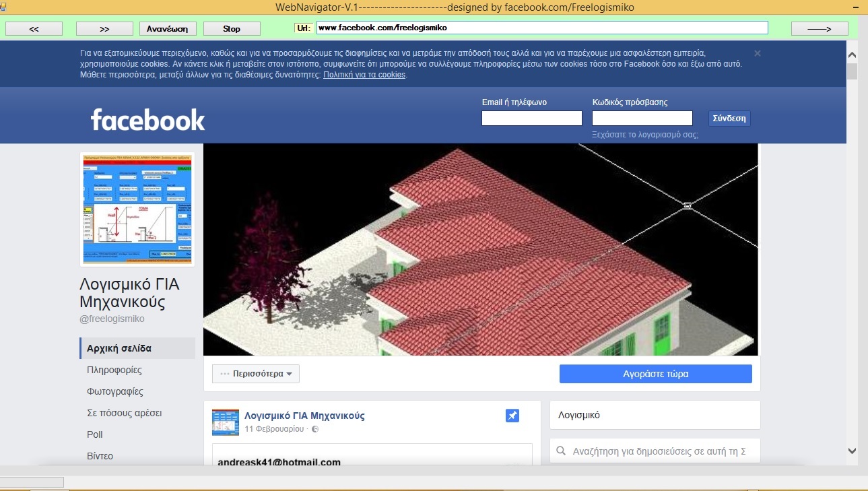Stop page loading with Stop button
Image resolution: width=868 pixels, height=491 pixels.
232,29
